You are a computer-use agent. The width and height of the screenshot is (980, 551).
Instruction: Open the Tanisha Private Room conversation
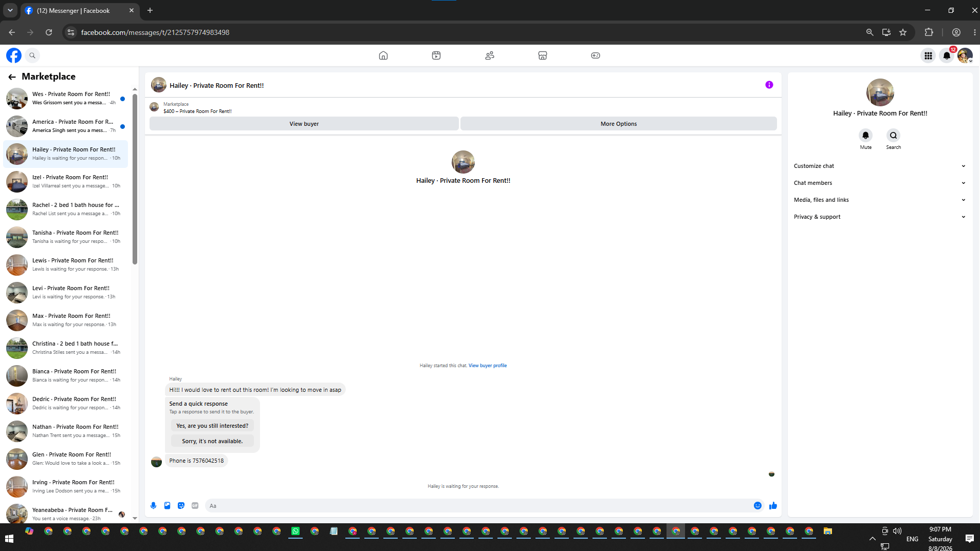click(66, 237)
